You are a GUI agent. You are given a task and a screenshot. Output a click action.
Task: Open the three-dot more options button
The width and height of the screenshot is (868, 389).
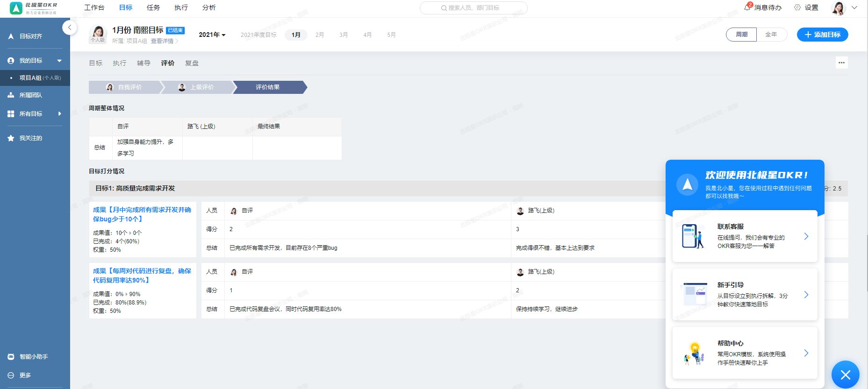pos(841,63)
